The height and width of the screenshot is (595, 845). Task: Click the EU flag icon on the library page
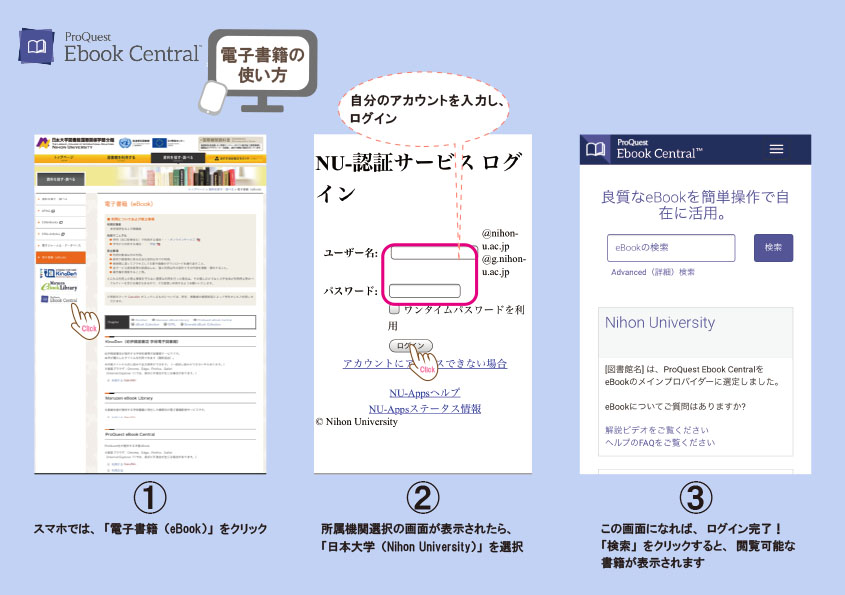coord(159,143)
